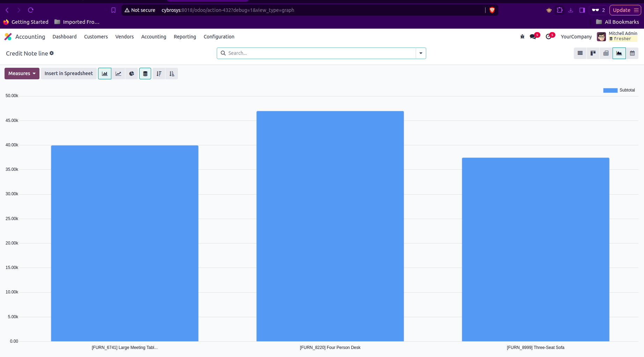Click the Subtotal legend color swatch
The image size is (644, 357).
click(610, 90)
